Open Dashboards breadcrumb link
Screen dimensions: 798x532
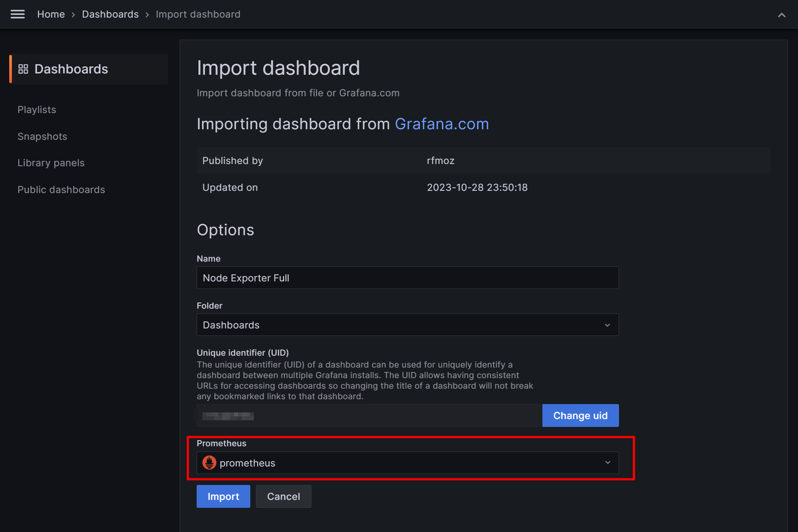tap(110, 14)
